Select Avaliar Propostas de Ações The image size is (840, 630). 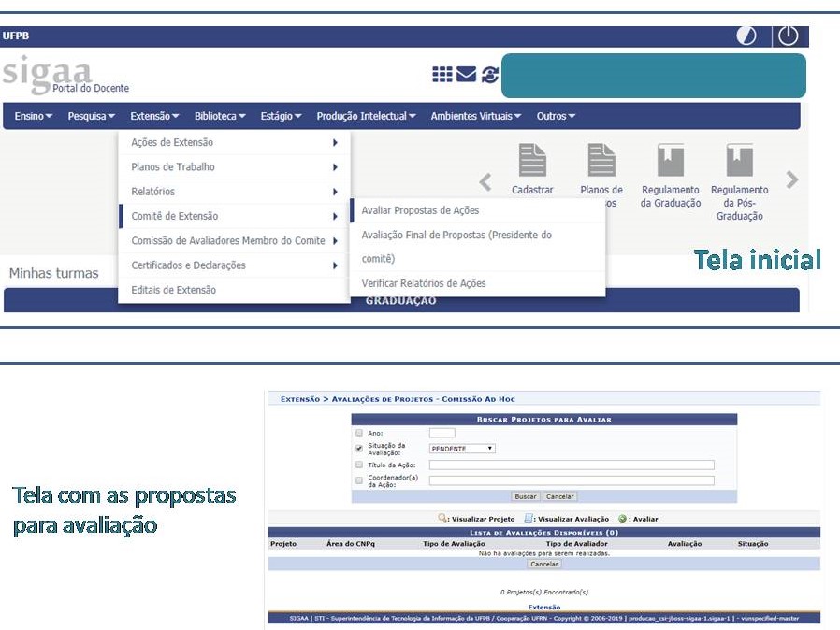tap(420, 210)
